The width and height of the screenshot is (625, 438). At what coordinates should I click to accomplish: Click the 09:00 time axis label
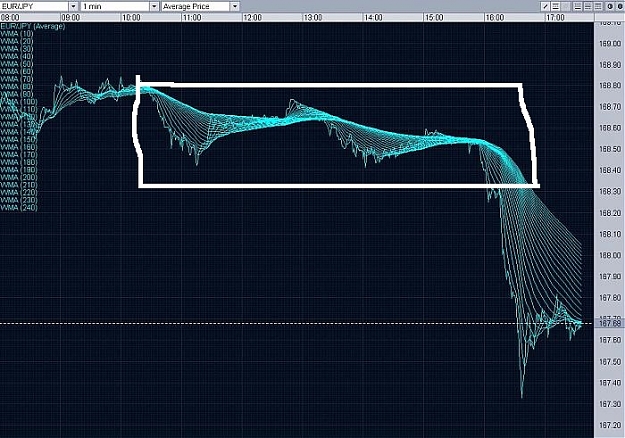click(x=71, y=18)
